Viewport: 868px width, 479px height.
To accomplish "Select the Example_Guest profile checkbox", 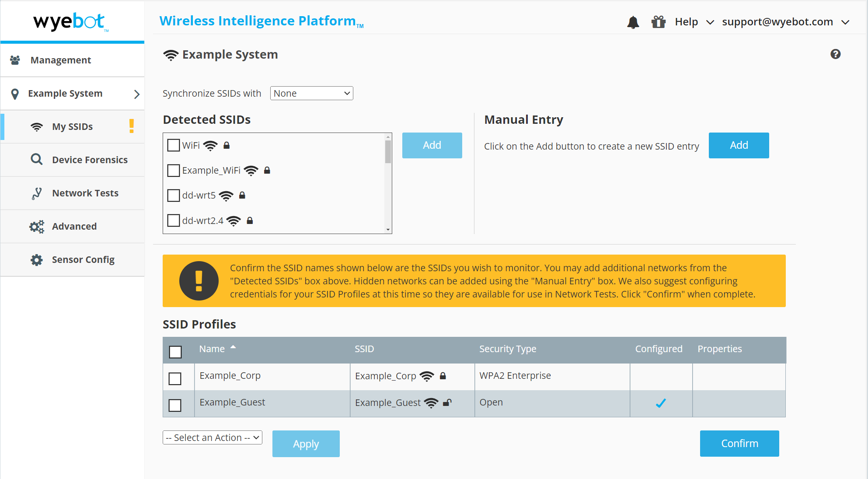I will [175, 405].
